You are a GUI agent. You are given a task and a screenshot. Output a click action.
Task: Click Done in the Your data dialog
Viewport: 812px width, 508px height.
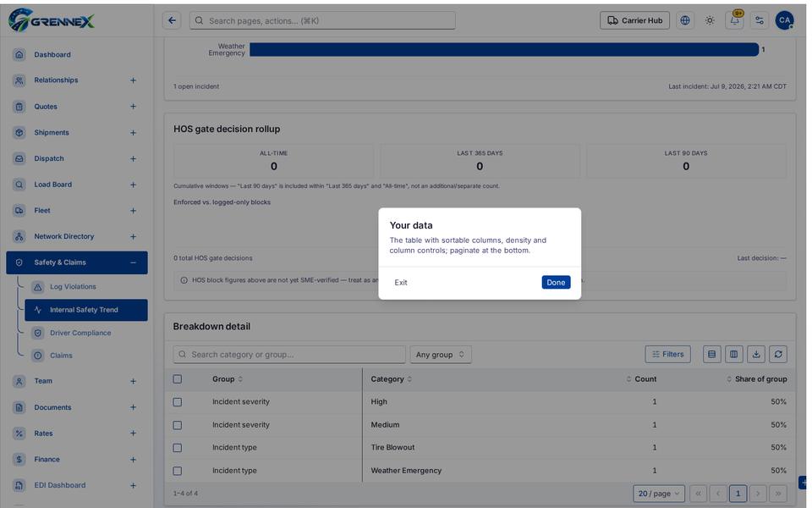(x=556, y=283)
